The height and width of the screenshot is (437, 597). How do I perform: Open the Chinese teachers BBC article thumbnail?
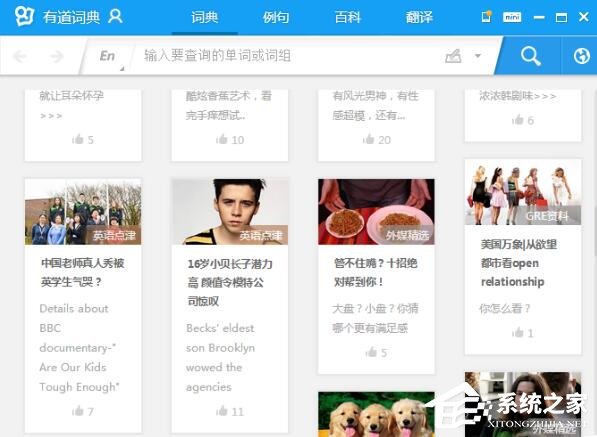[x=83, y=212]
